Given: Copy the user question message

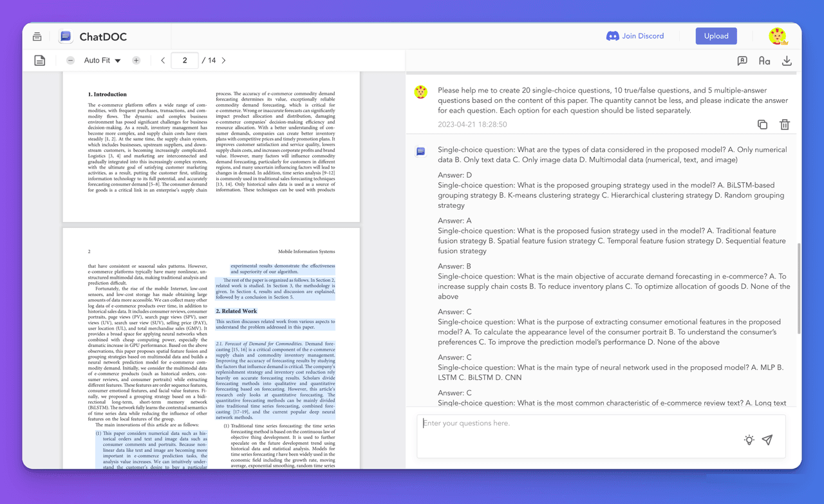Looking at the screenshot, I should pyautogui.click(x=762, y=124).
